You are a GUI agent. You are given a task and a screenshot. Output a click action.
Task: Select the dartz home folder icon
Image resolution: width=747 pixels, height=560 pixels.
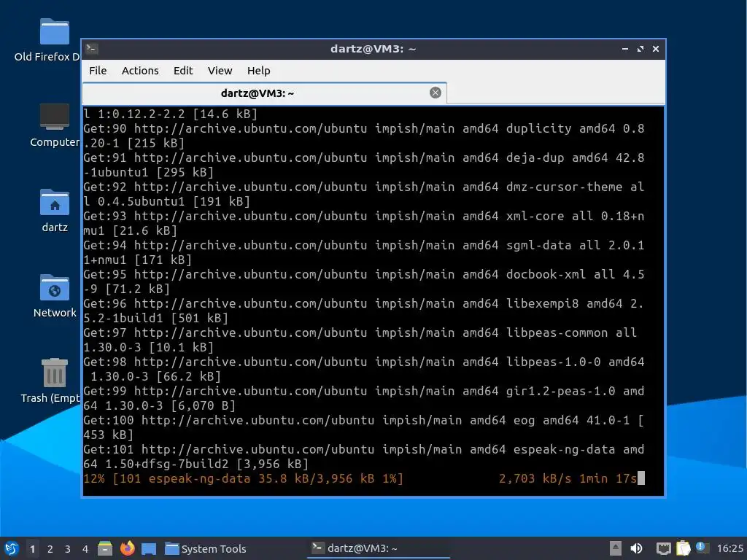point(54,211)
